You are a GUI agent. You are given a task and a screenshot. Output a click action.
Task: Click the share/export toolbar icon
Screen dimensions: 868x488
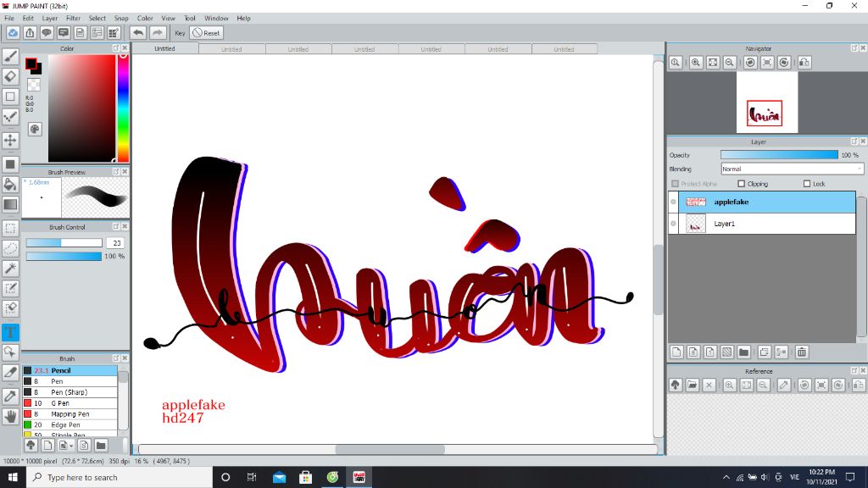(x=30, y=33)
